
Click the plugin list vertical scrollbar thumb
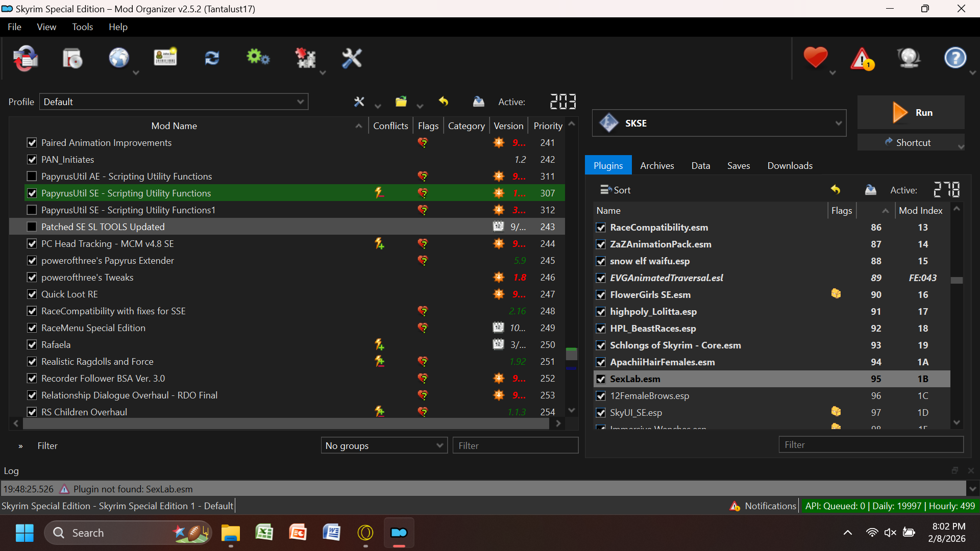[x=957, y=280]
